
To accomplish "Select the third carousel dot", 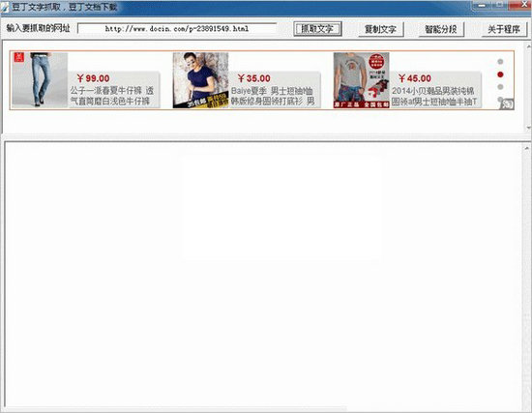I will pyautogui.click(x=500, y=87).
